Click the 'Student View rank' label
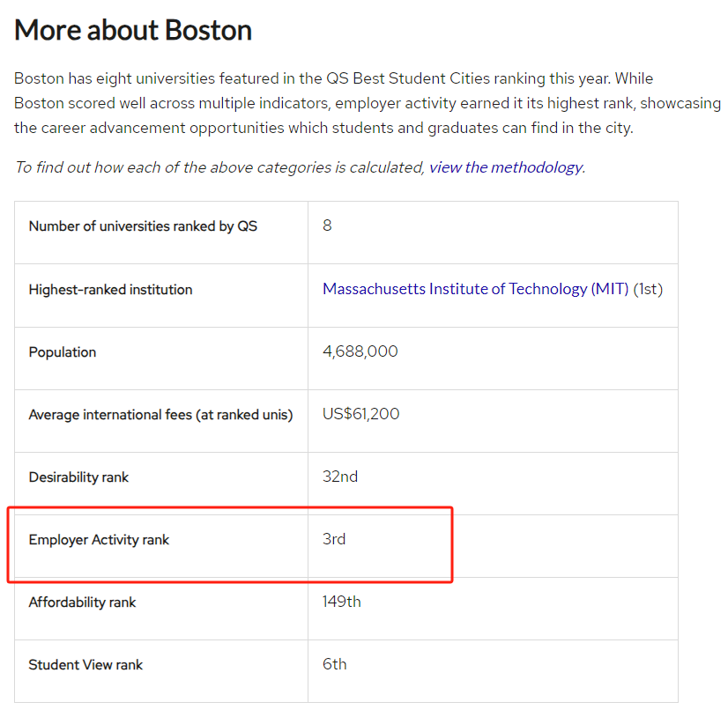This screenshot has height=717, width=728. 85,665
